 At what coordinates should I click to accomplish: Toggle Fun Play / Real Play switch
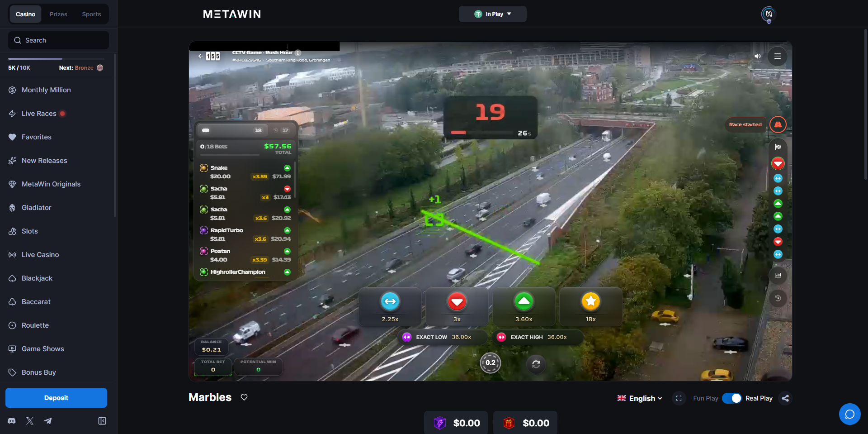[x=731, y=398]
